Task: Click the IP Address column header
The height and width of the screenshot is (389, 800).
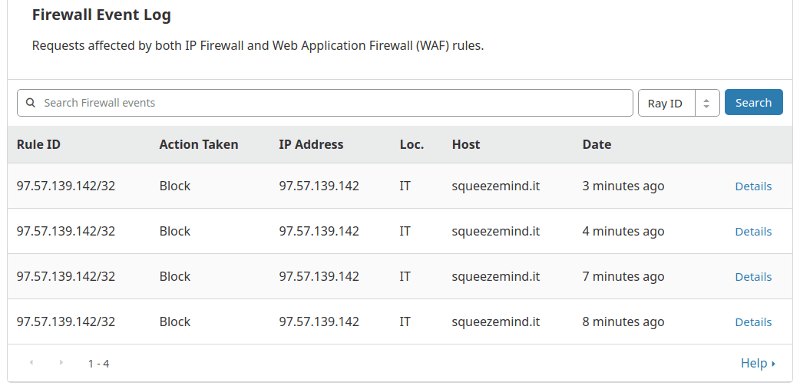Action: 311,144
